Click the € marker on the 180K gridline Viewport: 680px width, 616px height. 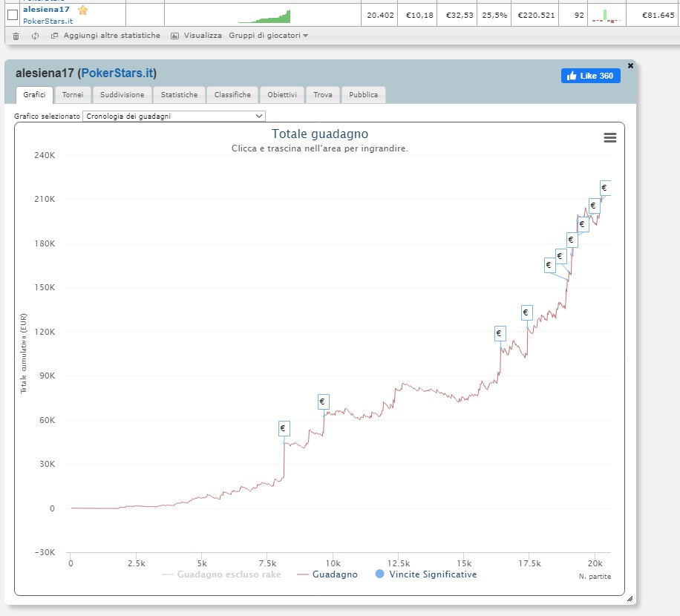[x=572, y=239]
